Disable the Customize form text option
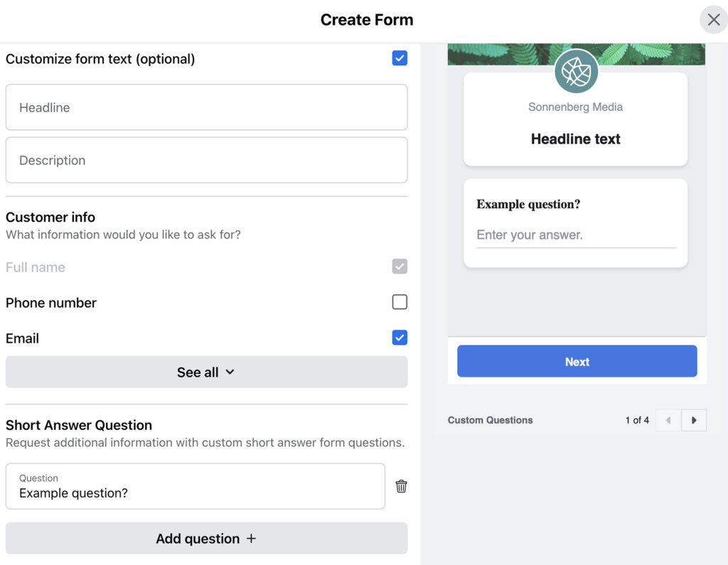This screenshot has height=565, width=728. (x=400, y=58)
